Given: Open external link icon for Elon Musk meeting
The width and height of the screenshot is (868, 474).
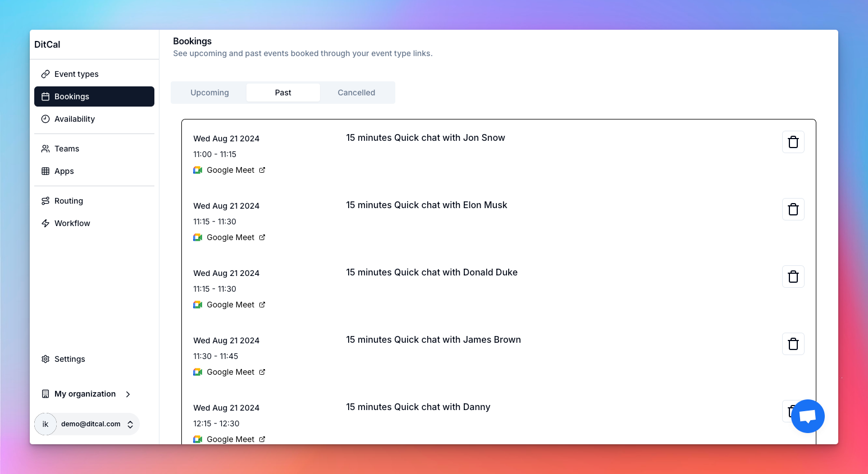Looking at the screenshot, I should [262, 237].
